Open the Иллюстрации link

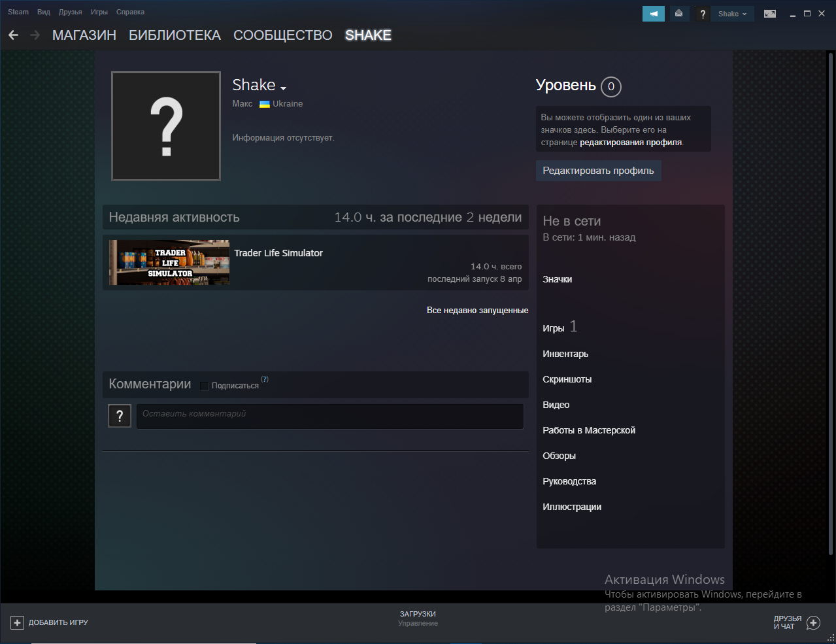click(x=572, y=507)
